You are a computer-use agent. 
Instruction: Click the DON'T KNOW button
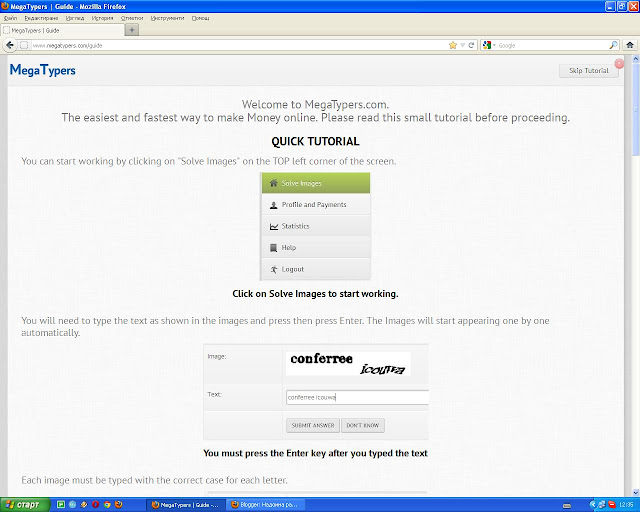(x=362, y=425)
